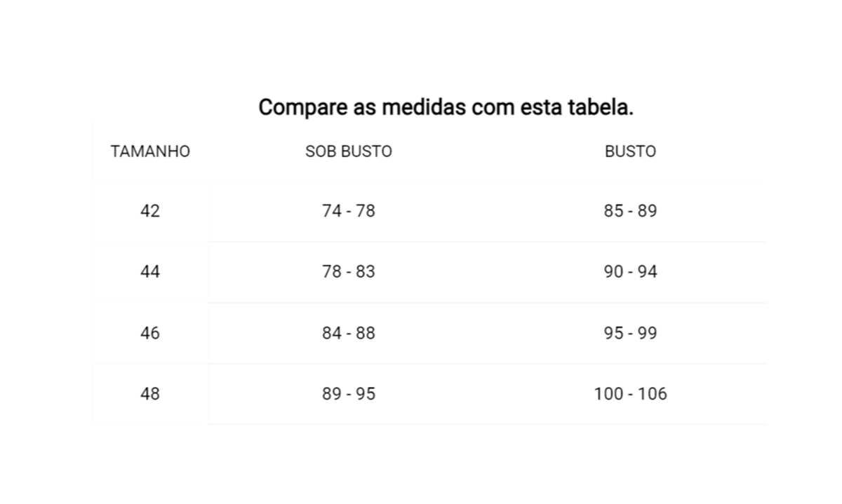Image resolution: width=842 pixels, height=504 pixels.
Task: Select the 78 - 83 sob busto value
Action: click(349, 272)
